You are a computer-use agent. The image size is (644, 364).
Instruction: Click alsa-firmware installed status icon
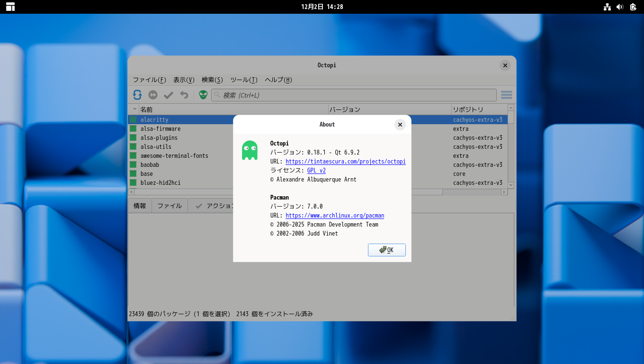click(x=133, y=129)
